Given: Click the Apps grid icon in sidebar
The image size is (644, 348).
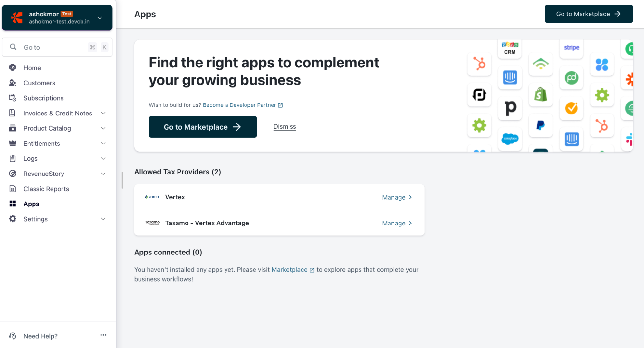Looking at the screenshot, I should tap(13, 204).
